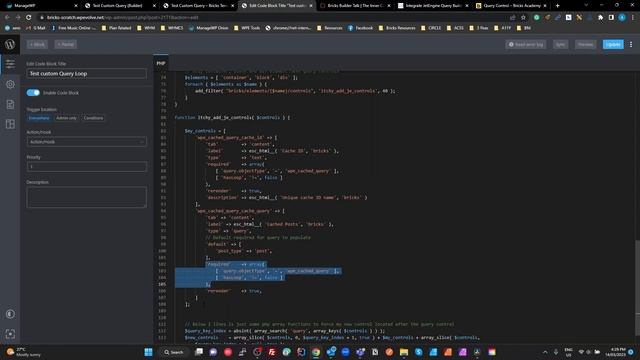This screenshot has height=360, width=640.
Task: Open File Explorer from the taskbar
Action: point(404,352)
